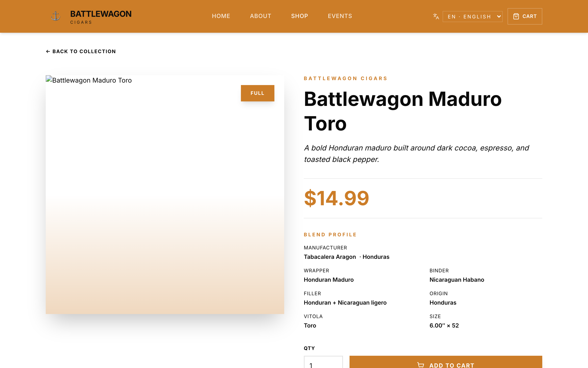Click the italic product description text
Screen dimensions: 588x368
pos(416,154)
